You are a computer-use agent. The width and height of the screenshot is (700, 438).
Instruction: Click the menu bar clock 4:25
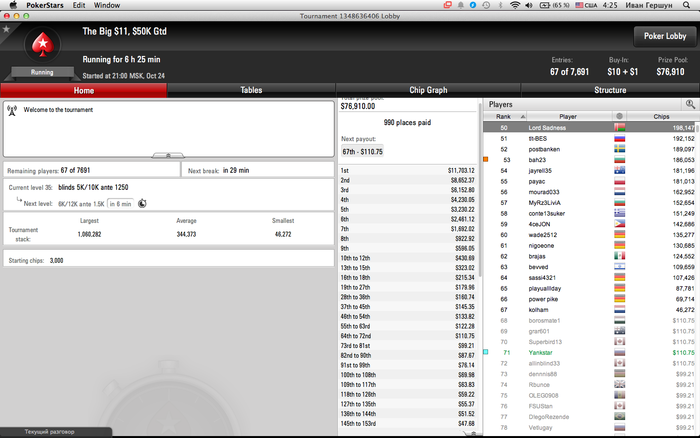(x=610, y=5)
